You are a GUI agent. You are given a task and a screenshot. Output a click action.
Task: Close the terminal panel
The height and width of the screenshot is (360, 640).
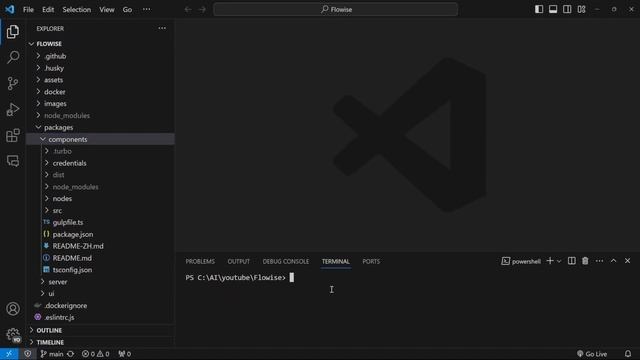[x=627, y=261]
